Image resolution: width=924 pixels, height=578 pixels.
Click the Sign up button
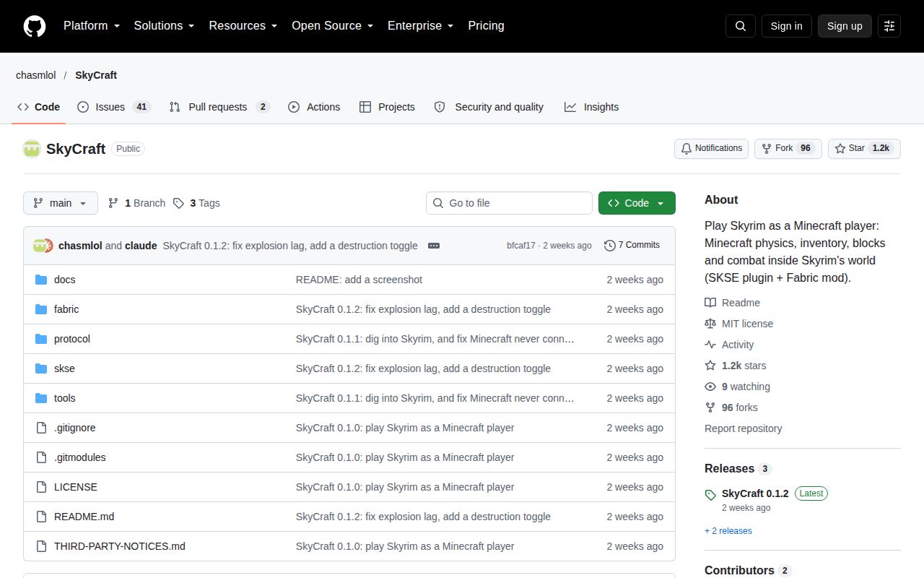(845, 26)
